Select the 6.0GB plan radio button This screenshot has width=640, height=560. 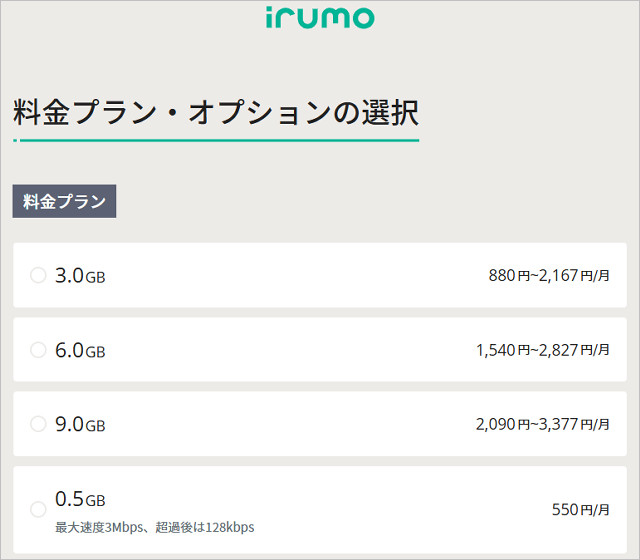(x=38, y=350)
